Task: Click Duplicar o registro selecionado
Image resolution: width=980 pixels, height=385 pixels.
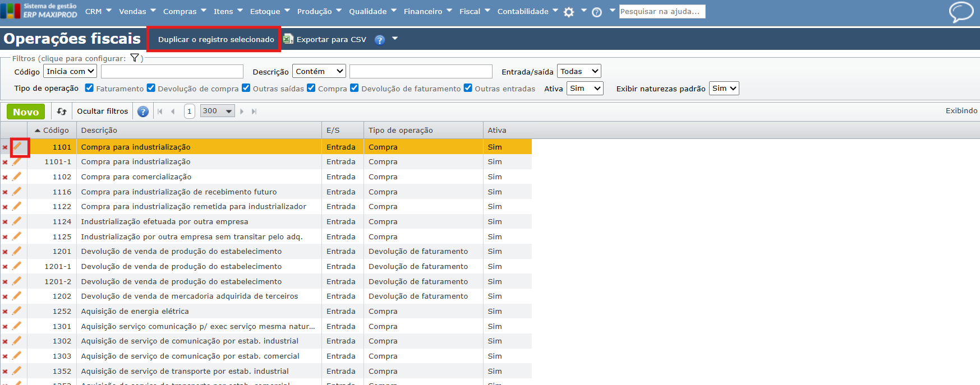Action: tap(216, 39)
